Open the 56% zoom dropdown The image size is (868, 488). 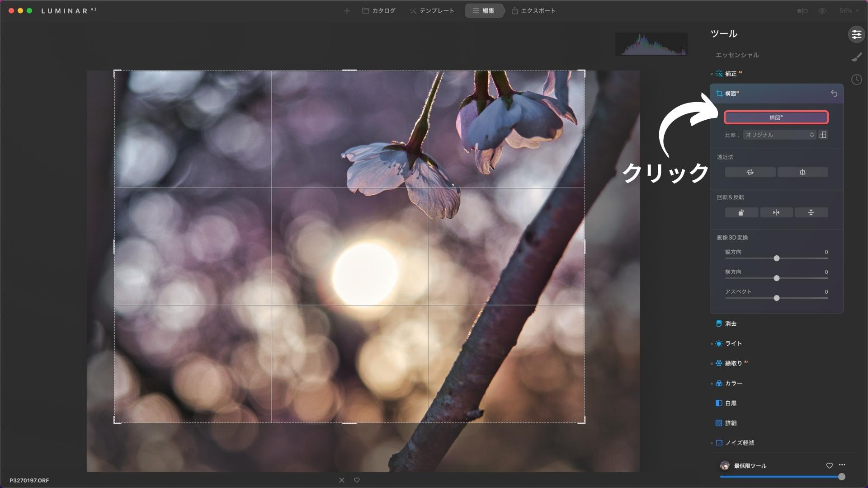click(849, 11)
